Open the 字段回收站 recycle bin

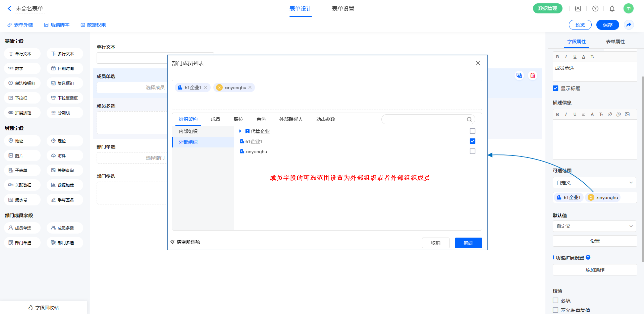pos(44,308)
